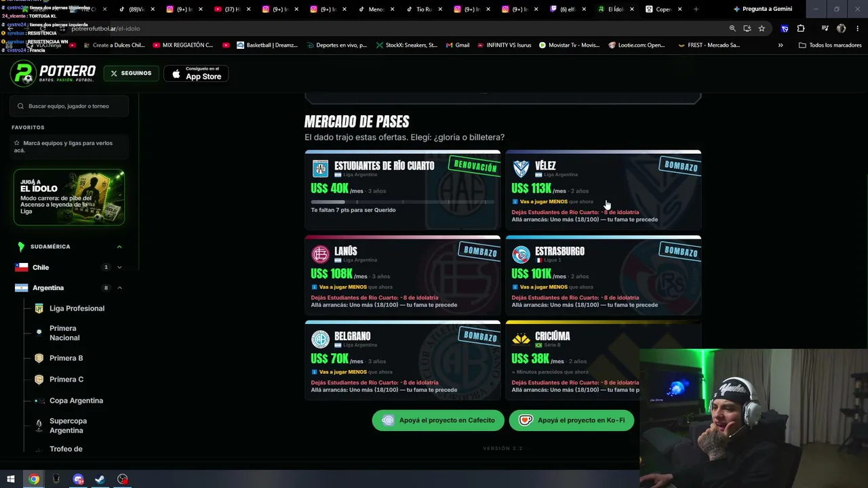Open the Todos los marcadores folder
This screenshot has height=488, width=868.
[830, 45]
